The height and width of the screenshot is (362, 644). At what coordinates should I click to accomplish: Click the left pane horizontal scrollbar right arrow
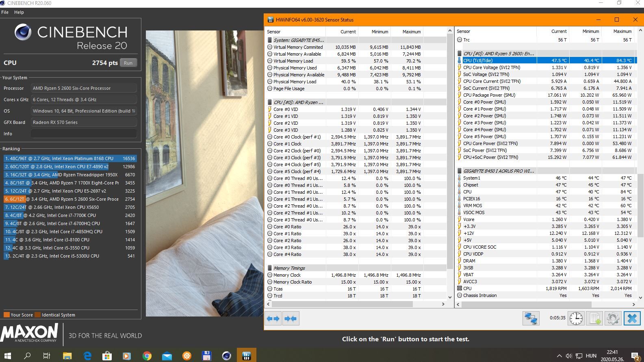pos(443,304)
